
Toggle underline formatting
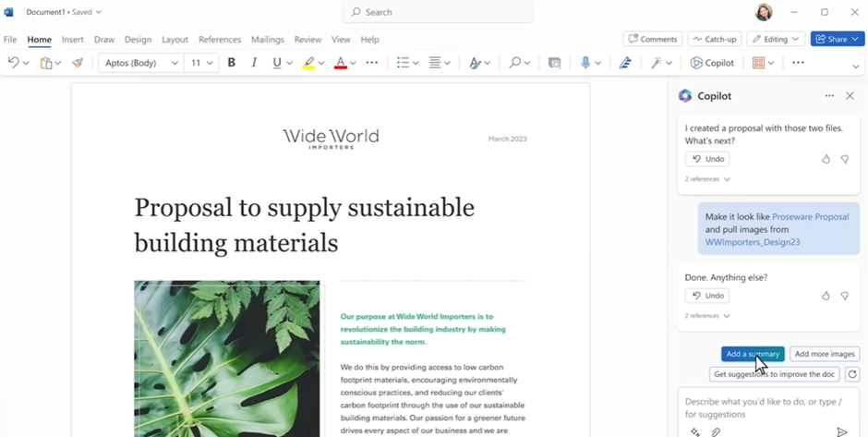coord(276,63)
